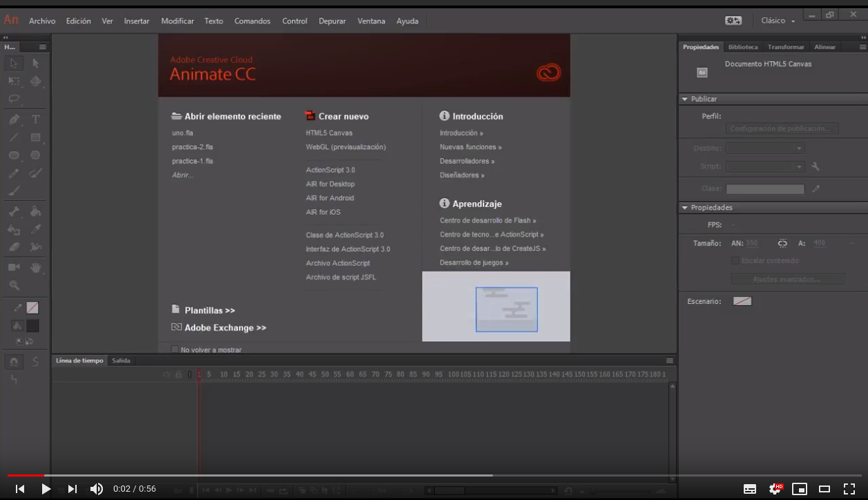Screen dimensions: 868x500
Task: Select the Subselection tool
Action: [35, 64]
